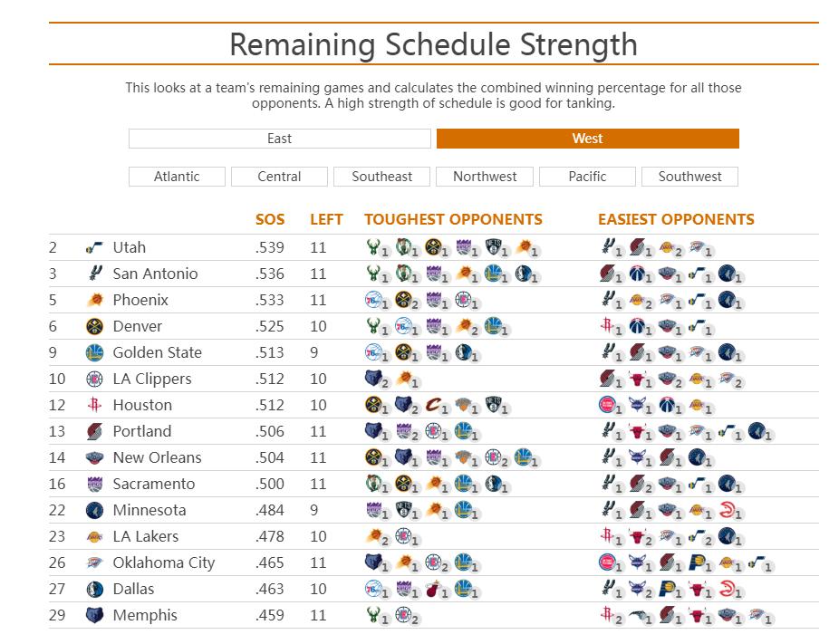Filter by the Atlantic division
This screenshot has width=829, height=644.
click(x=177, y=177)
